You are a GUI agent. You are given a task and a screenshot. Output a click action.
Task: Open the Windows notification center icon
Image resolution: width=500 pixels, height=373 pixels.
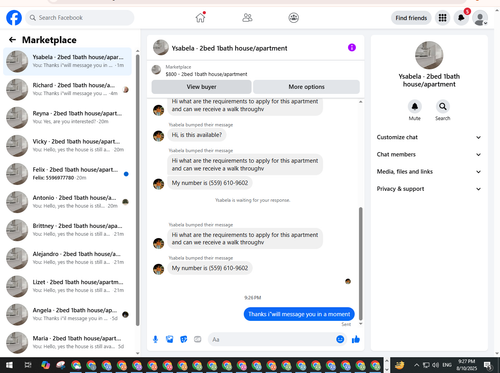tap(488, 365)
